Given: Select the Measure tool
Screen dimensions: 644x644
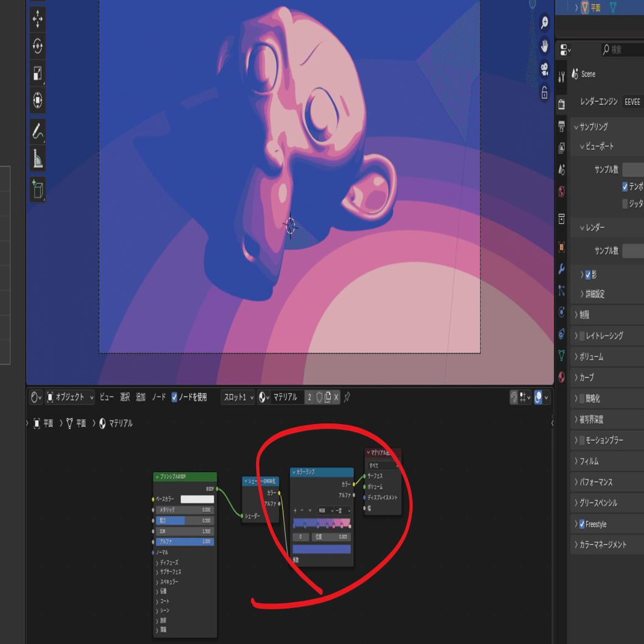Looking at the screenshot, I should (x=37, y=158).
